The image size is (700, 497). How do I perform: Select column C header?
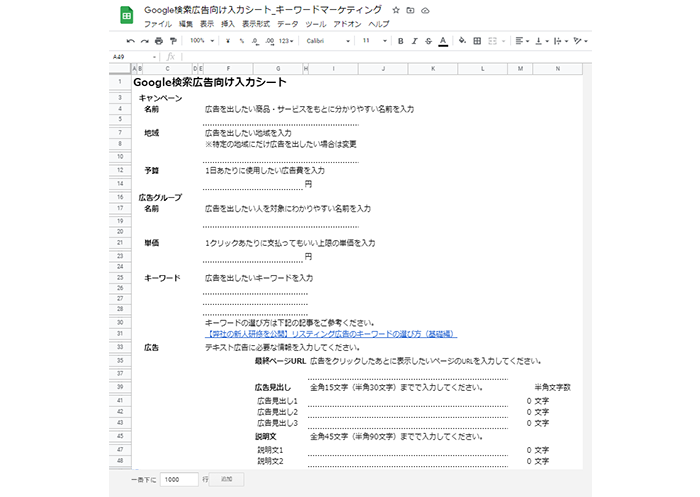[x=167, y=69]
